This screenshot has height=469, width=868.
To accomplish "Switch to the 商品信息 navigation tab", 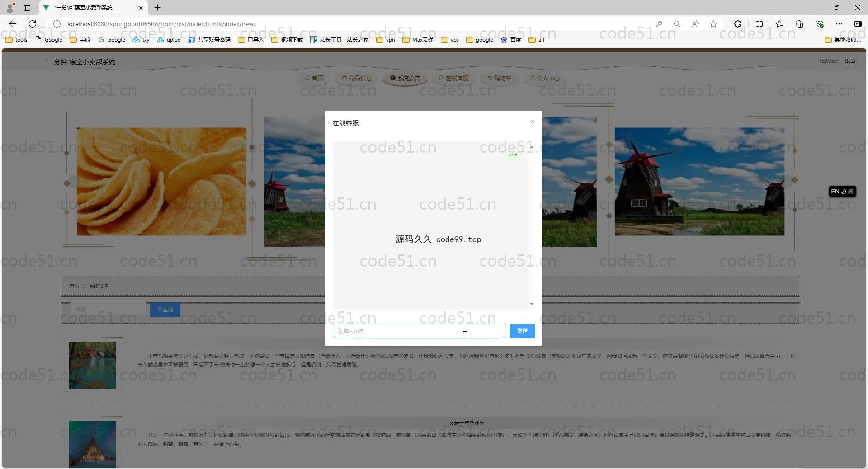I will tap(357, 78).
